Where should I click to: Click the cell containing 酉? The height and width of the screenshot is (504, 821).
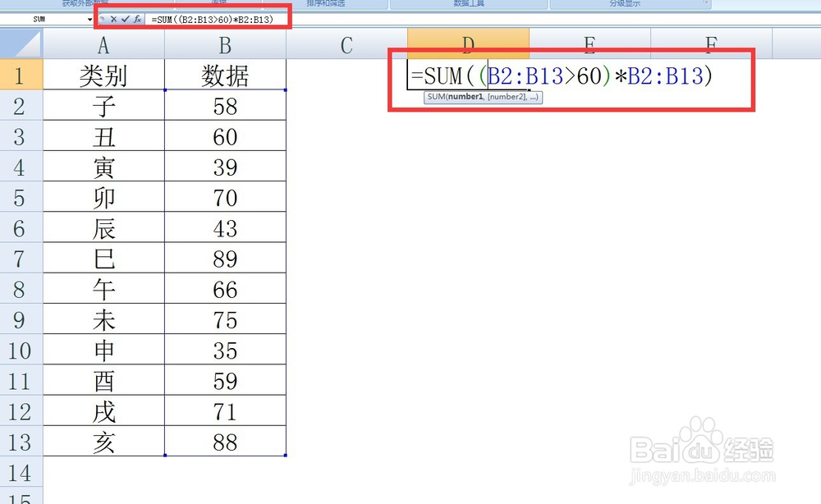point(103,380)
